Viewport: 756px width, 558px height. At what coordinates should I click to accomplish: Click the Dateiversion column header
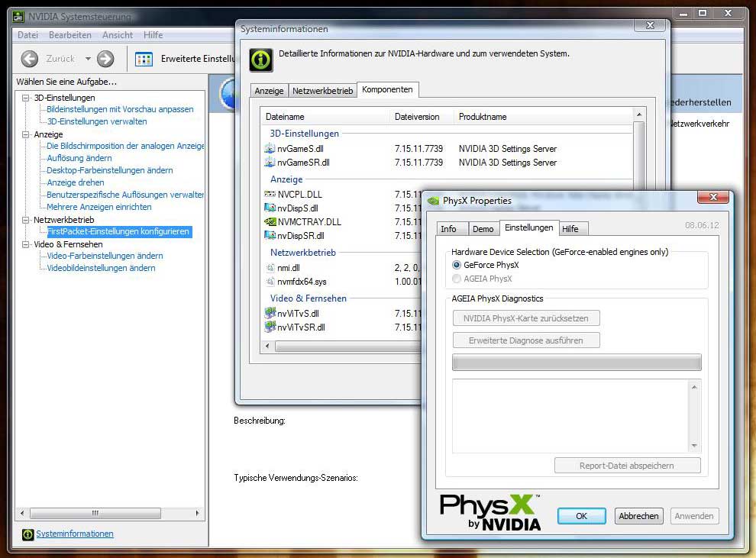coord(422,117)
